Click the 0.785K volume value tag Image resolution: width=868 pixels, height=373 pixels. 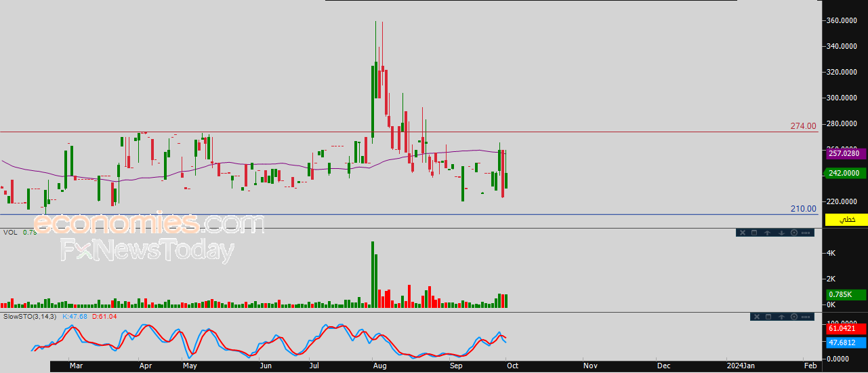pos(846,294)
